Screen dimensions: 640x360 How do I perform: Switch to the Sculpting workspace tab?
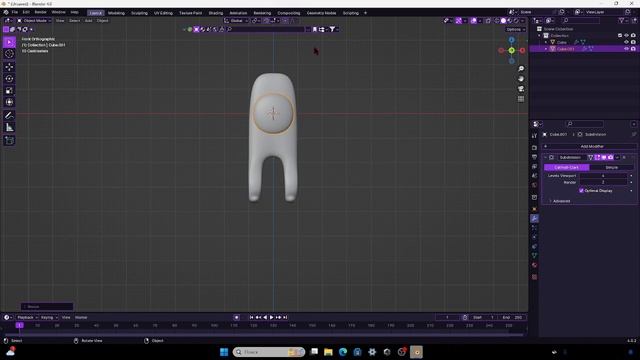(x=139, y=13)
